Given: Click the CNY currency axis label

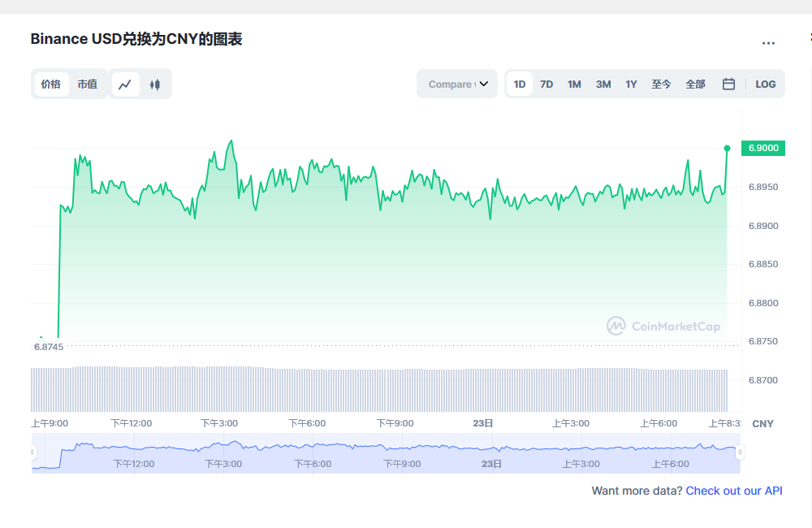Looking at the screenshot, I should click(x=762, y=424).
